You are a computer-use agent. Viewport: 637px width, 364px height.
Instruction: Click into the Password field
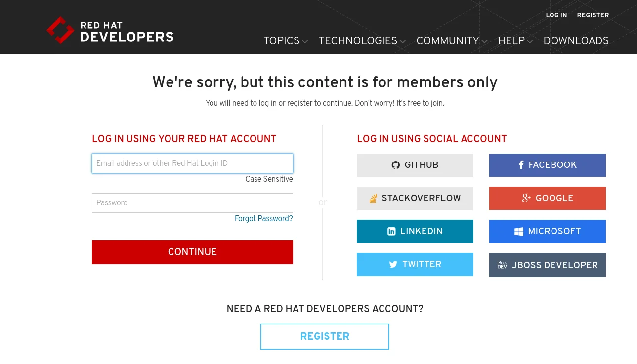[x=192, y=203]
